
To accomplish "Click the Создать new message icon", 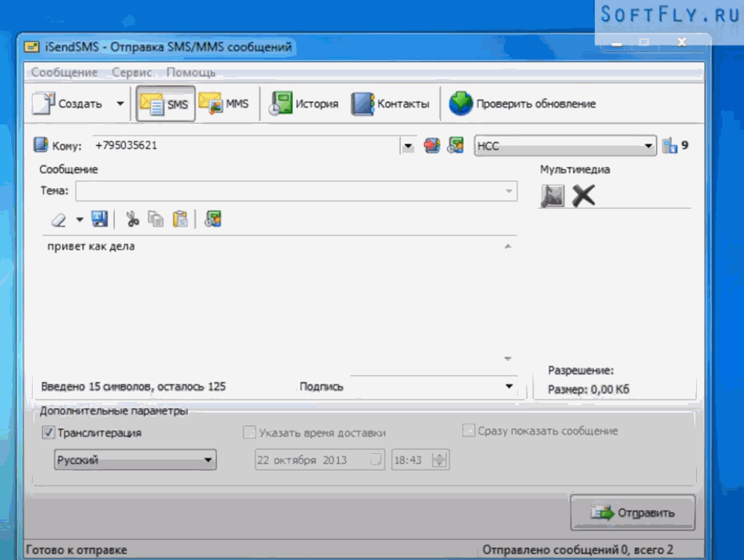I will pos(44,104).
